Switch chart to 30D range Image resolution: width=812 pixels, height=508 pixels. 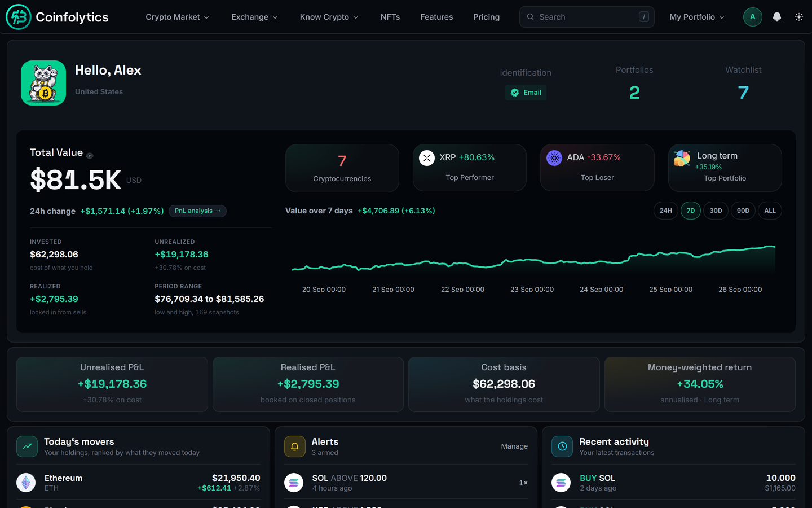(716, 211)
